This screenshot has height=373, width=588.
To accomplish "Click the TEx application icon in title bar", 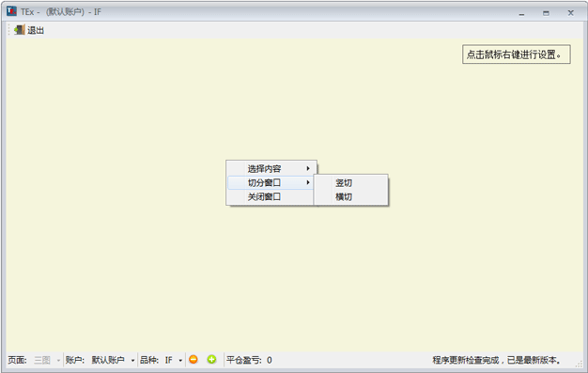I will 11,11.
